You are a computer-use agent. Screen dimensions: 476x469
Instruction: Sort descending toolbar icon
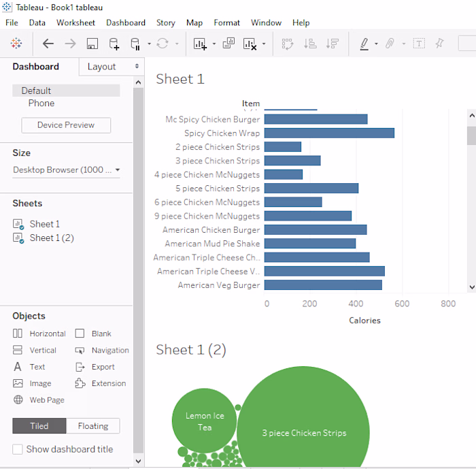tap(333, 44)
